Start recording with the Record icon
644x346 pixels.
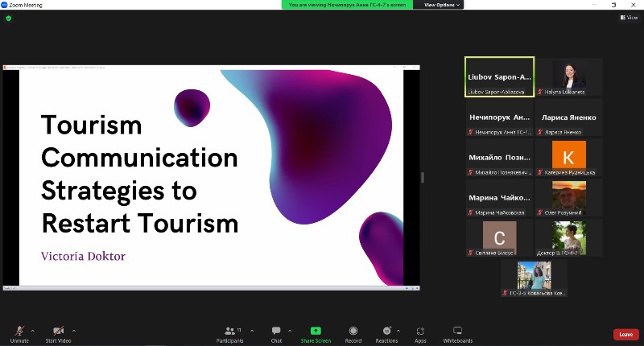[353, 331]
